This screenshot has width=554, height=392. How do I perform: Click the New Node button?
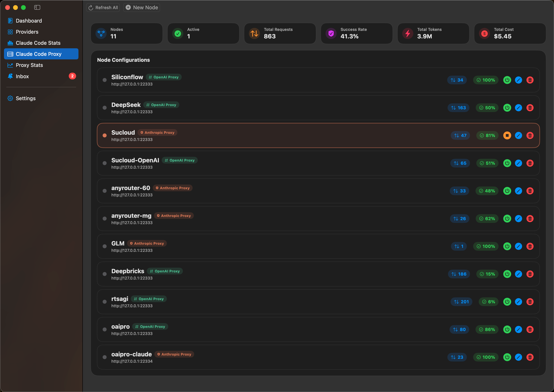point(142,8)
